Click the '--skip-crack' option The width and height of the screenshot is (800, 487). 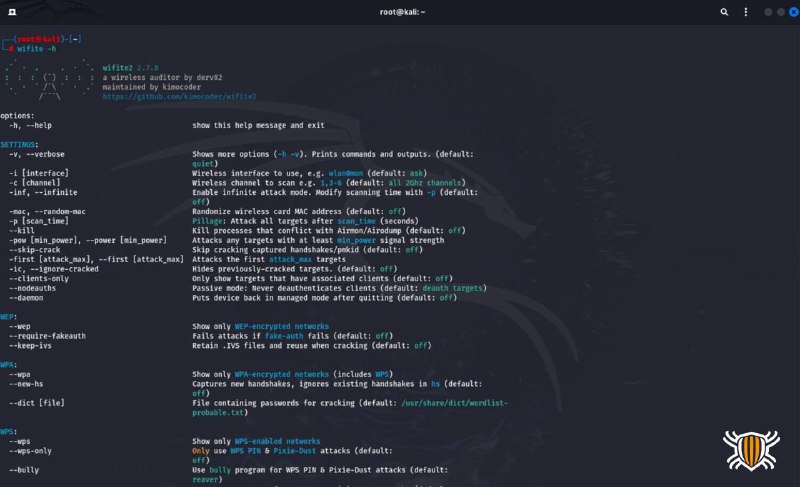pyautogui.click(x=35, y=250)
